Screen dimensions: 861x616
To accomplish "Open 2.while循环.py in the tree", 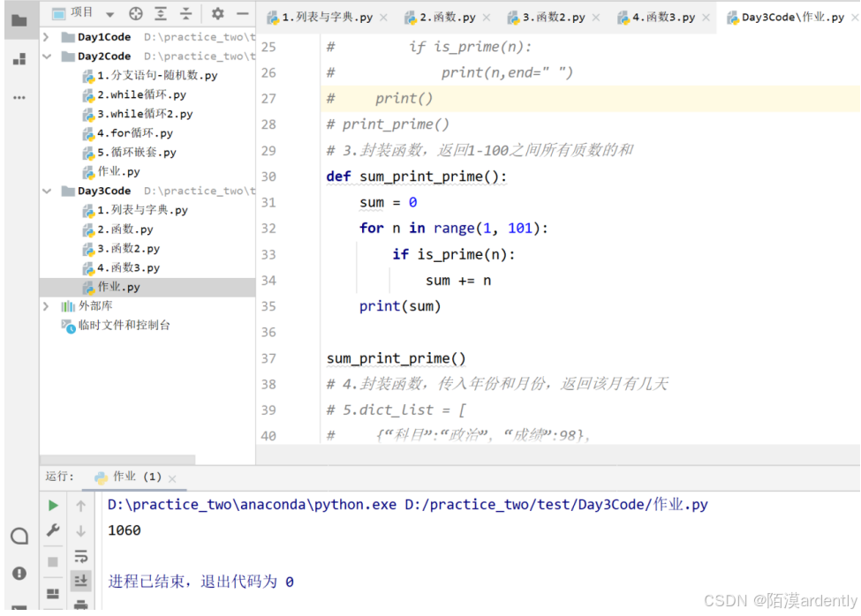I will click(134, 95).
